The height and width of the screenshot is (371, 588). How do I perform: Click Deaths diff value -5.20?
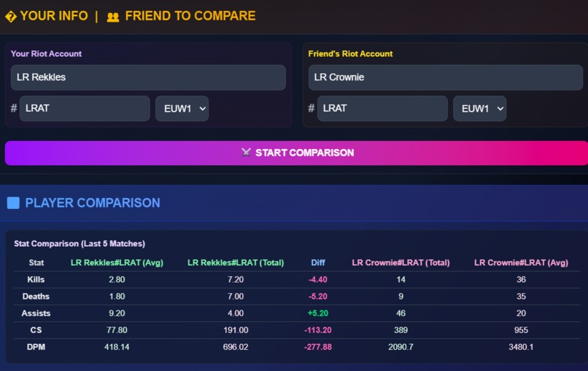click(x=318, y=297)
